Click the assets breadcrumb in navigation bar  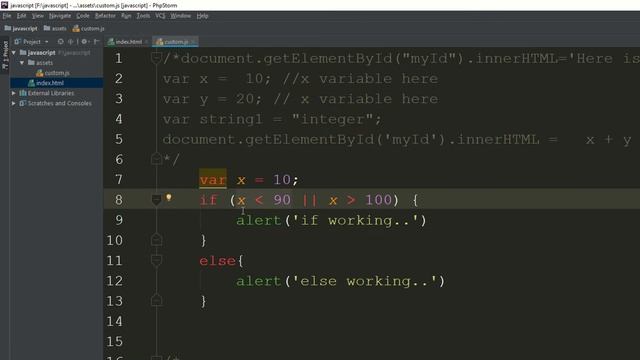point(55,29)
